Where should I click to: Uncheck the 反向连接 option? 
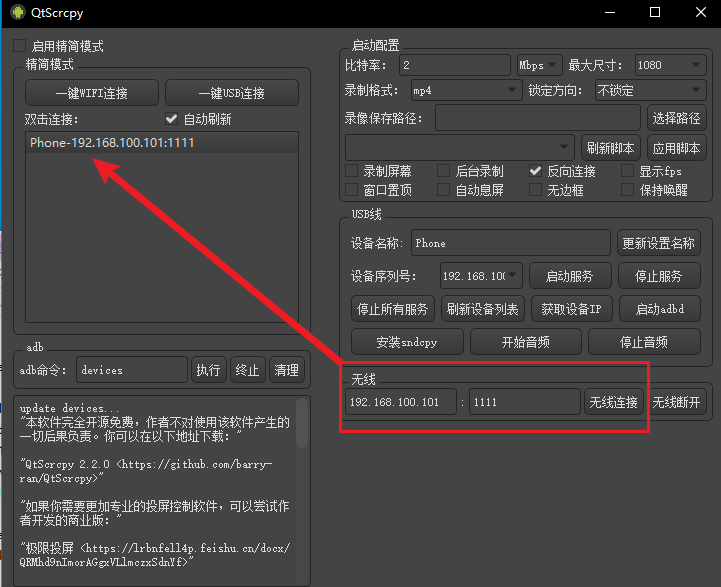(536, 171)
